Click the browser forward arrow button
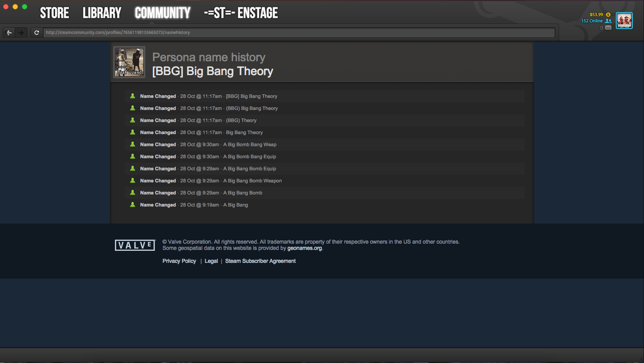The width and height of the screenshot is (644, 363). (21, 33)
